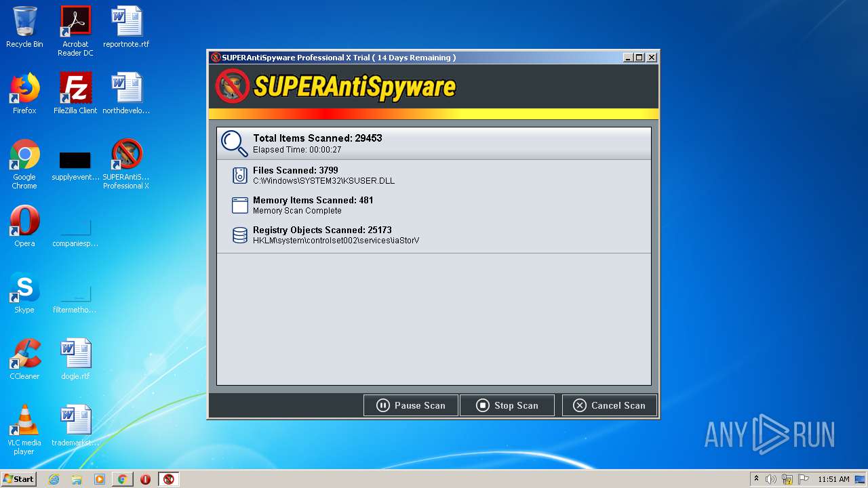Maximize the SUPERAntiSpyware window
868x488 pixels.
(x=639, y=58)
